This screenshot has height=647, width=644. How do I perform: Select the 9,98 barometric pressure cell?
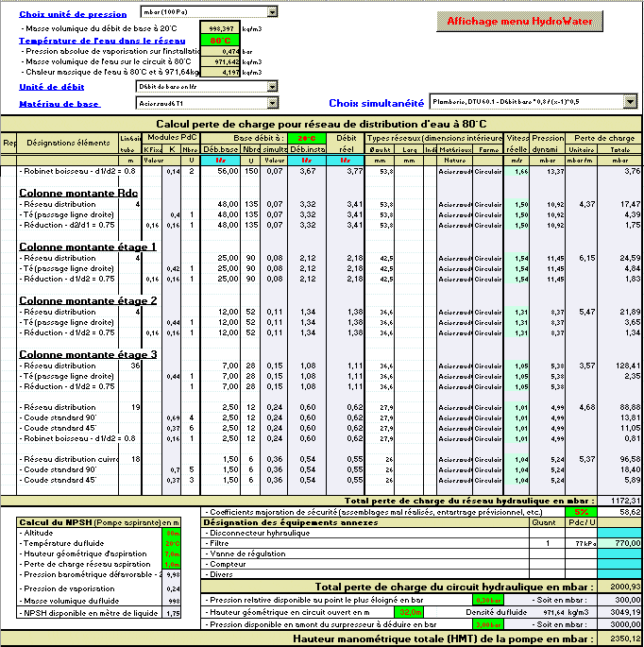172,575
